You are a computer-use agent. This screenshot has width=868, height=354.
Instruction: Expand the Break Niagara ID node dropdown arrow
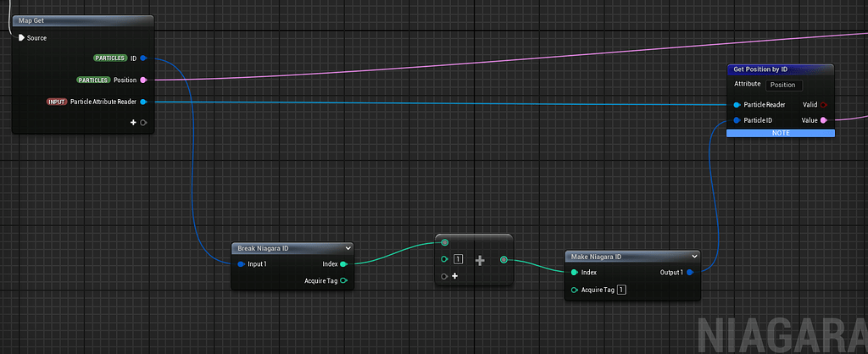pos(348,248)
